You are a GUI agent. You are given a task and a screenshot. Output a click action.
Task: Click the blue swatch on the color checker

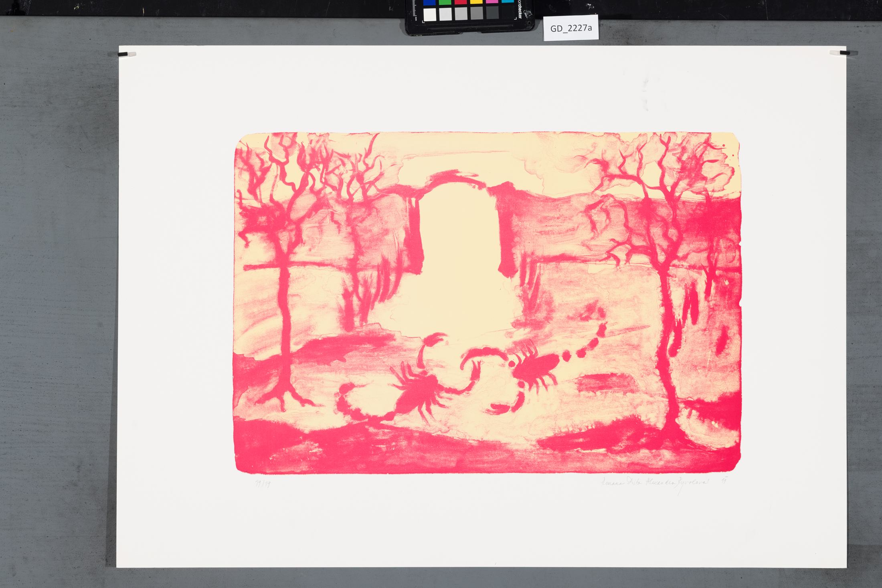(x=429, y=2)
